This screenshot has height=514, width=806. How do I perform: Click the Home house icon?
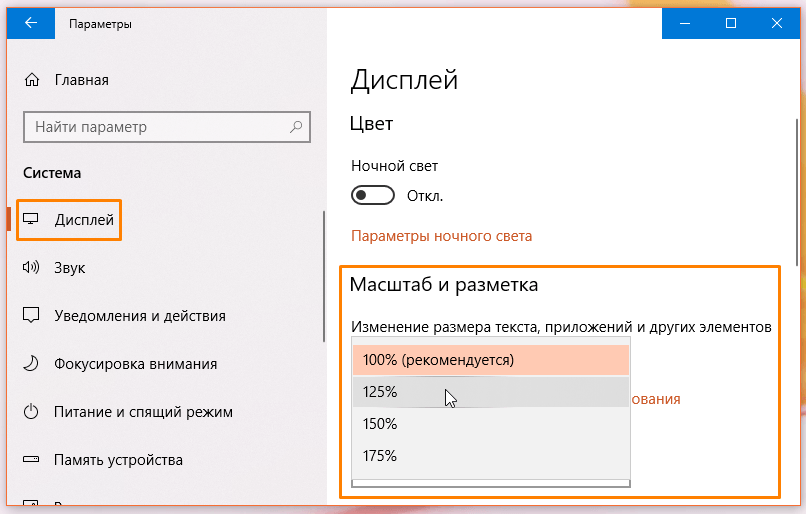click(33, 80)
